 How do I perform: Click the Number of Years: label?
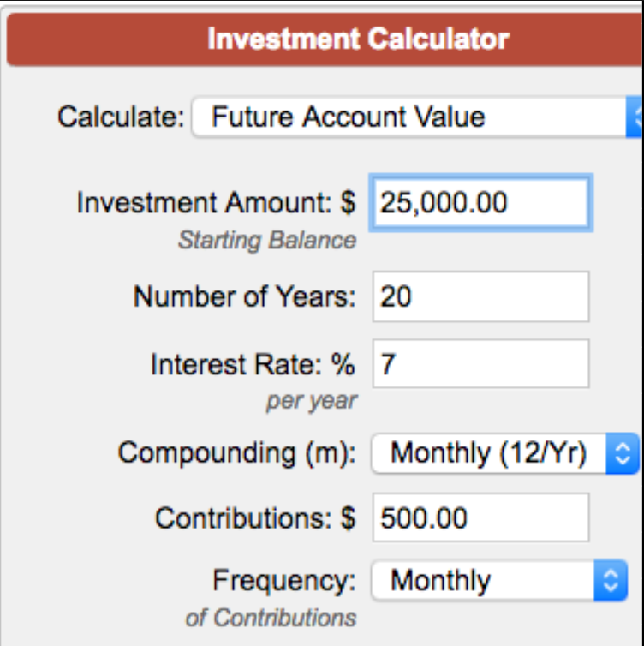(243, 297)
